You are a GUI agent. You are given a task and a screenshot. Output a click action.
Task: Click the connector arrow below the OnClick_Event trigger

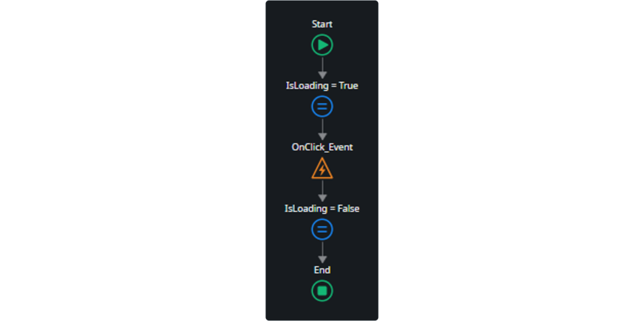[x=323, y=191]
